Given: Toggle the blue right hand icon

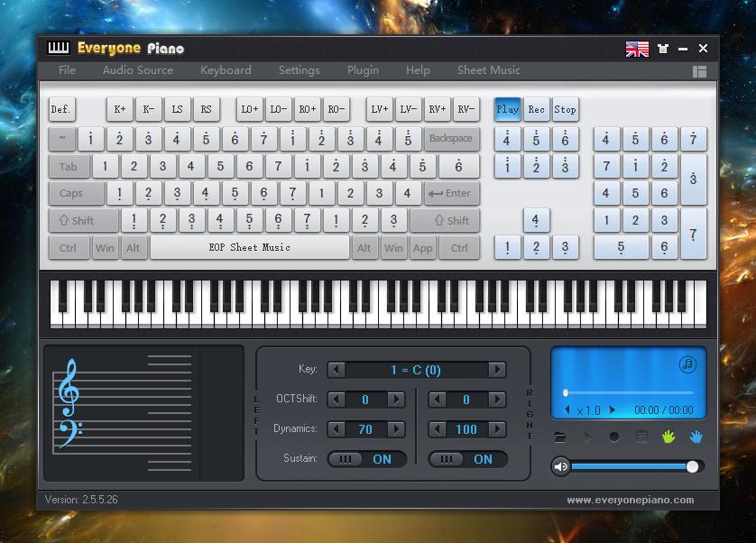Looking at the screenshot, I should click(696, 437).
